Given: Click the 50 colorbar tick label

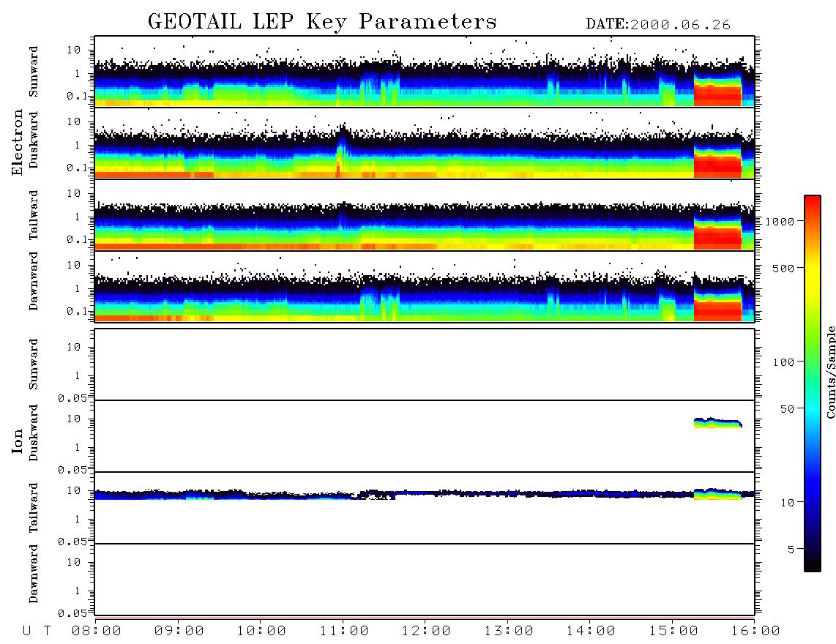Looking at the screenshot, I should 787,409.
